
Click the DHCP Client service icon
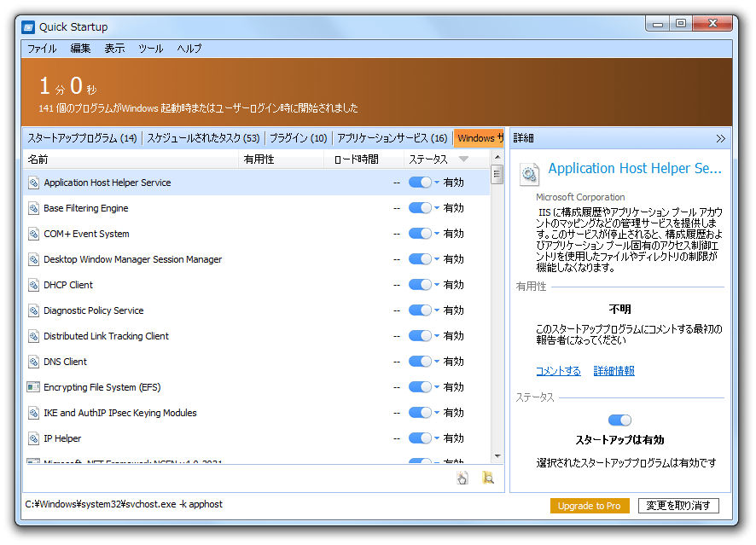pos(33,285)
